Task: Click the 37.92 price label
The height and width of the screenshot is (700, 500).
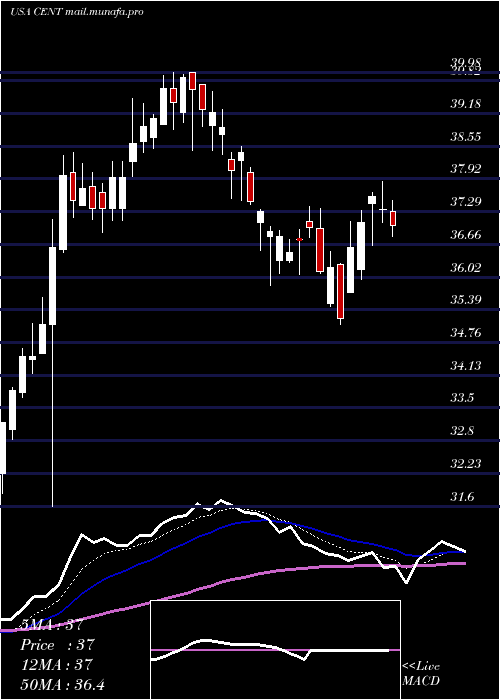Action: click(465, 169)
